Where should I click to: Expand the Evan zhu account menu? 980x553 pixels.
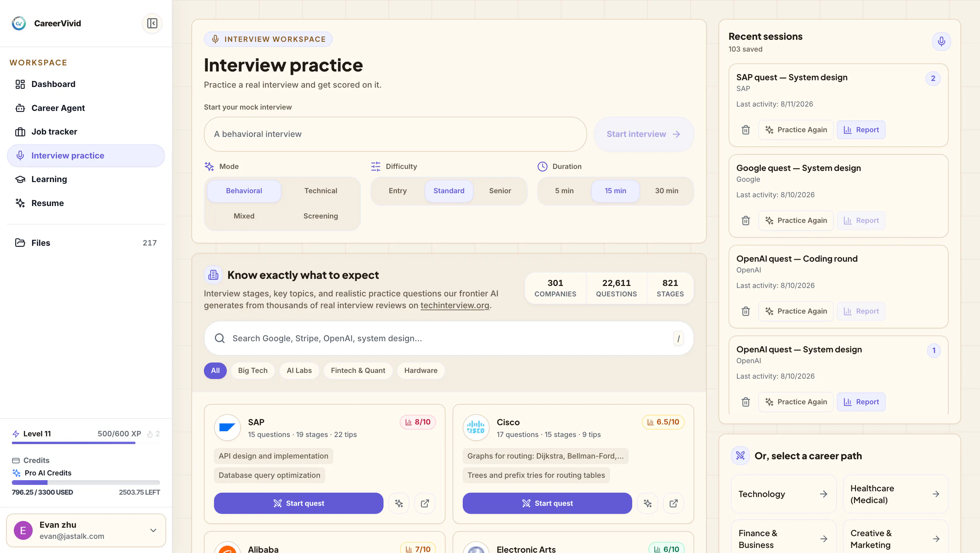pos(86,530)
